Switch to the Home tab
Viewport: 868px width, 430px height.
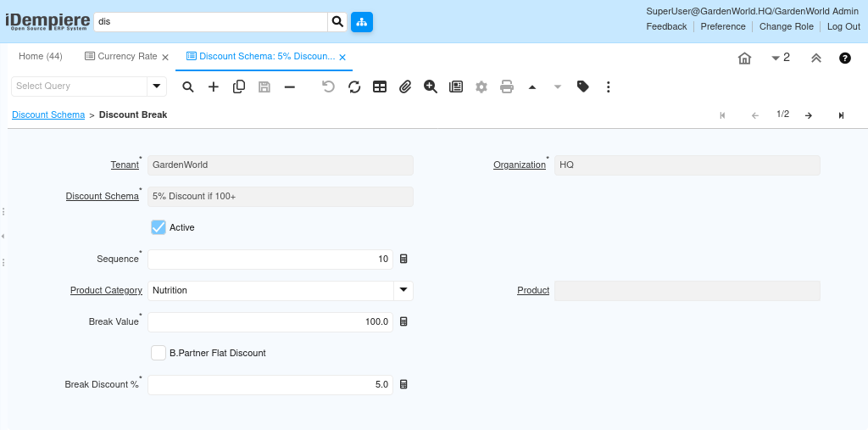click(x=41, y=56)
